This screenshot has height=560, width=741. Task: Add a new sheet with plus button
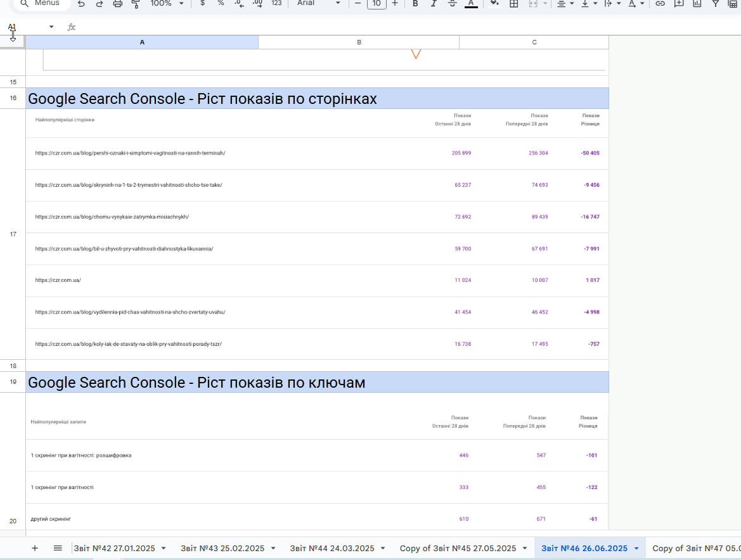pos(34,548)
